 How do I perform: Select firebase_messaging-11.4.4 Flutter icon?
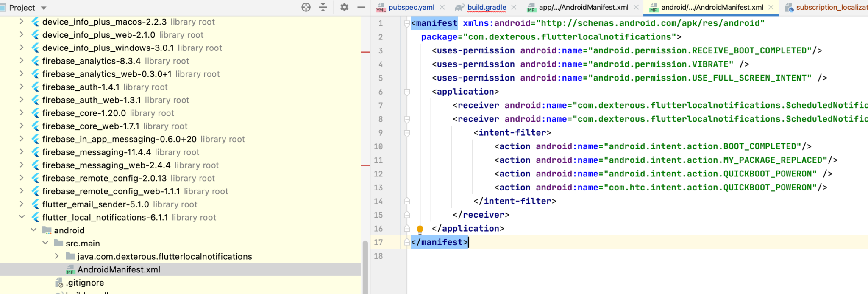point(36,152)
